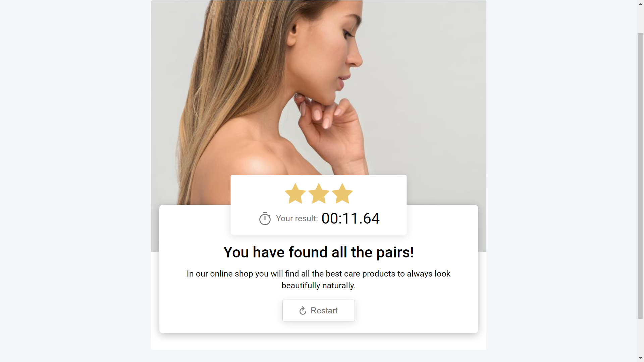This screenshot has width=644, height=362.
Task: Click 'You have found all the pairs!' heading
Action: (319, 252)
